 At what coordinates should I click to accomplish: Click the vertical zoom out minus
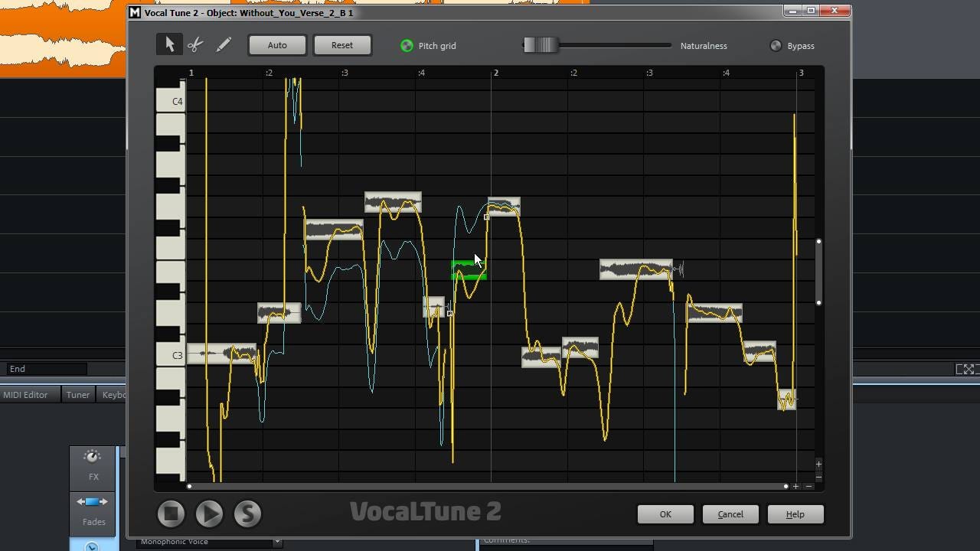[818, 477]
